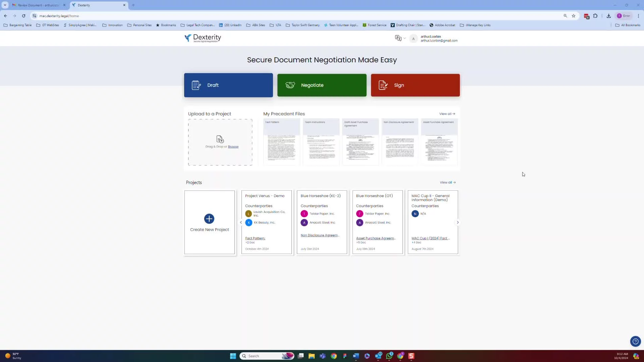Go back in browser history
The width and height of the screenshot is (644, 362).
[5, 16]
